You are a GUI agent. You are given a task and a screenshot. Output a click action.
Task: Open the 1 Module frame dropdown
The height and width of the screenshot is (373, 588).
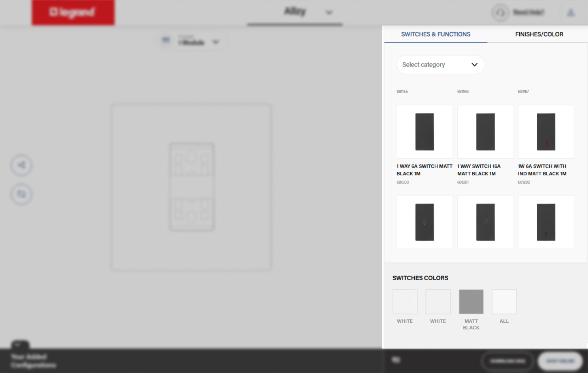(x=215, y=42)
